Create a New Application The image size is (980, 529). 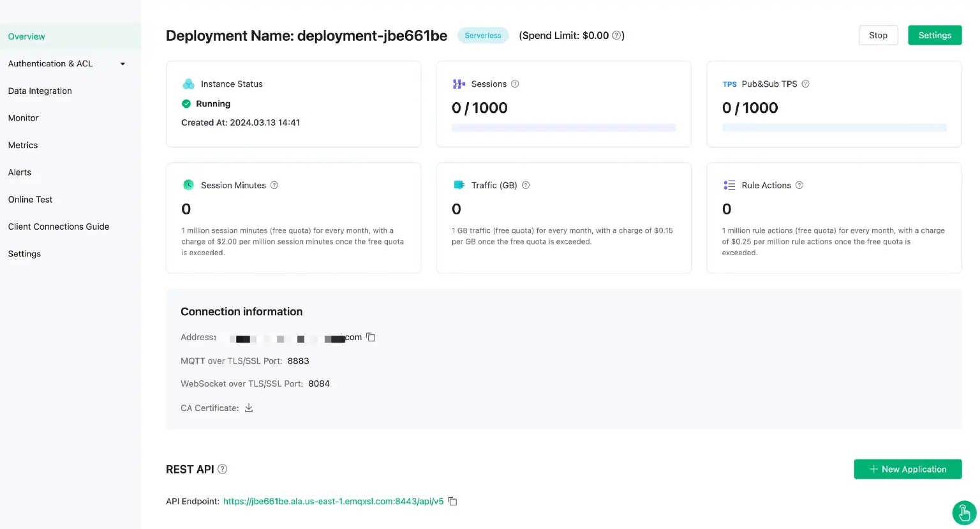pyautogui.click(x=908, y=469)
